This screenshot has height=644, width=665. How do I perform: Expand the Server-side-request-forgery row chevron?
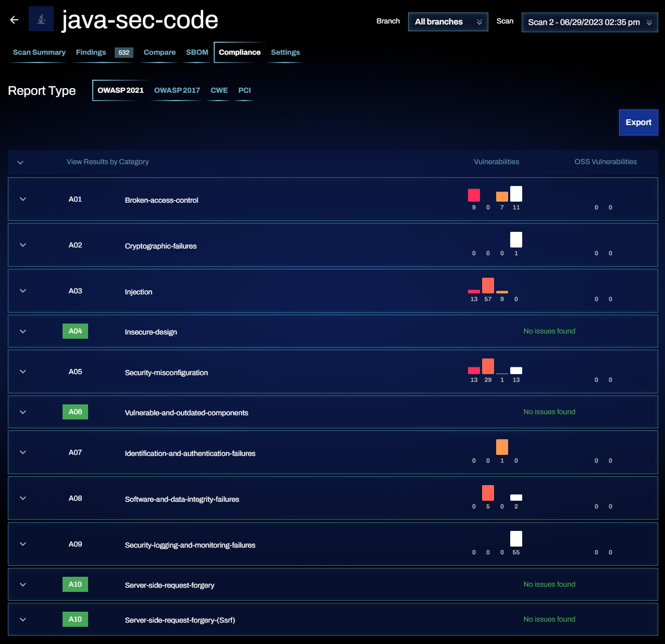(x=23, y=585)
